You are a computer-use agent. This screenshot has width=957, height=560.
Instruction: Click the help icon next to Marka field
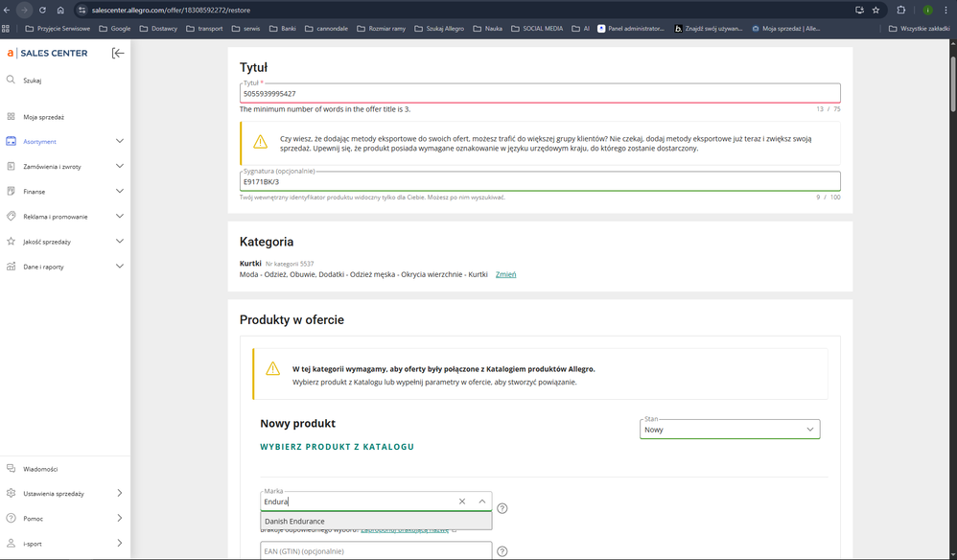(502, 508)
